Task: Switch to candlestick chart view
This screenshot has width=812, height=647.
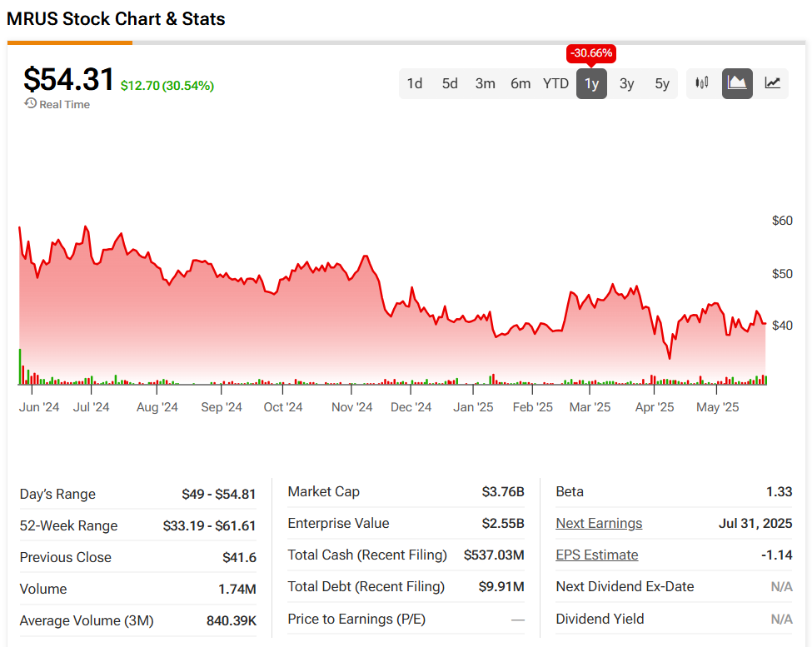Action: (702, 82)
